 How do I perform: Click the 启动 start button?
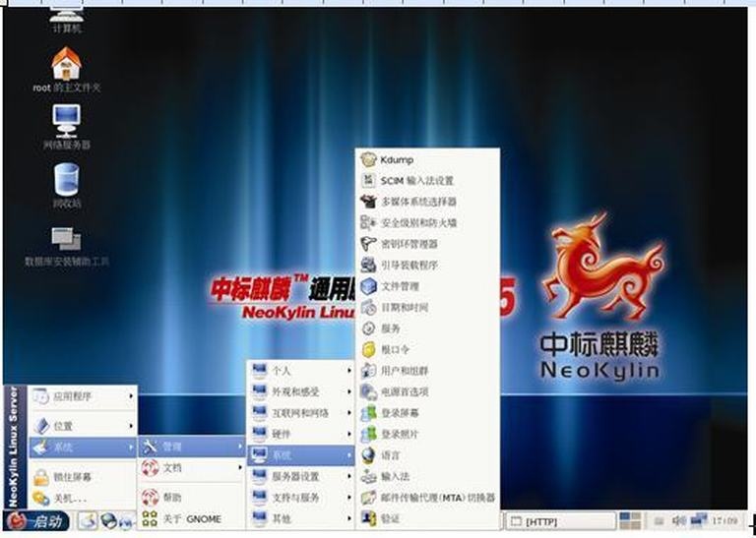click(x=37, y=520)
